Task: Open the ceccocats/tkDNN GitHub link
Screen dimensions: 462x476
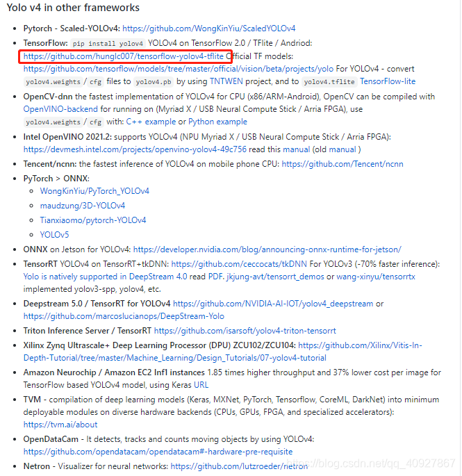Action: coord(239,264)
